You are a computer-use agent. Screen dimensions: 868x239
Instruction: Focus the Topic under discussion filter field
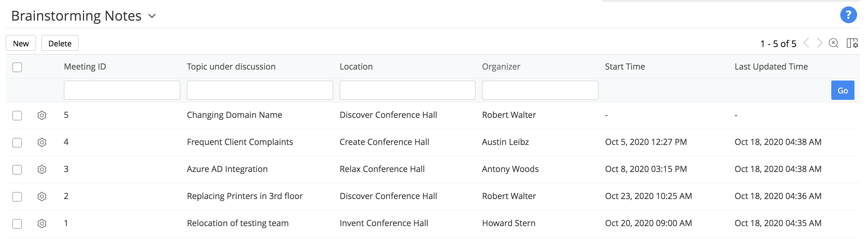click(x=259, y=90)
